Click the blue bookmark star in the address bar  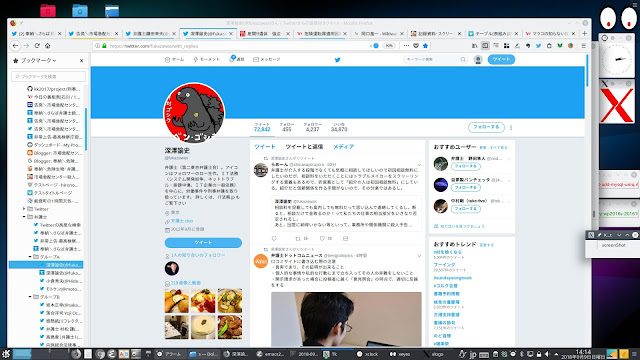click(425, 46)
